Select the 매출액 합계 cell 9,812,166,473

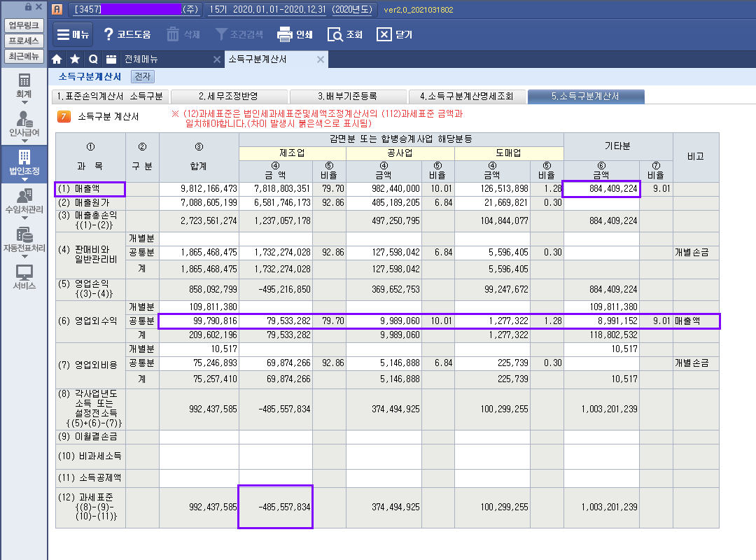point(199,189)
